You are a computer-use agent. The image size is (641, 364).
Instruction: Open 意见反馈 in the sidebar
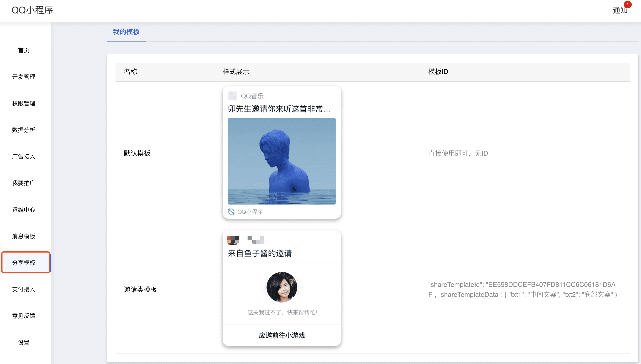(24, 316)
